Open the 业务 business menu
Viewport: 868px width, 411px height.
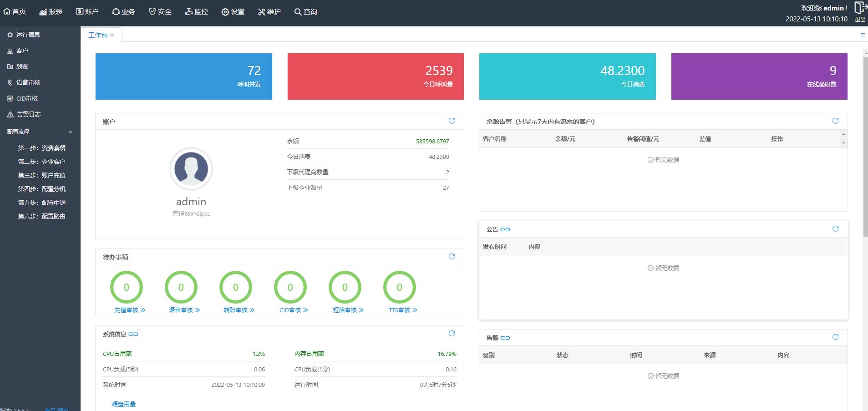[x=124, y=12]
